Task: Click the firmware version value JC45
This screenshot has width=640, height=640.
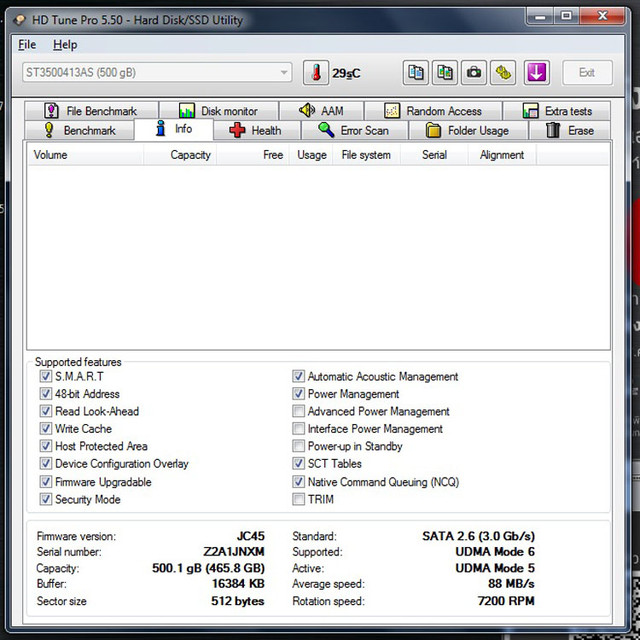Action: click(251, 536)
